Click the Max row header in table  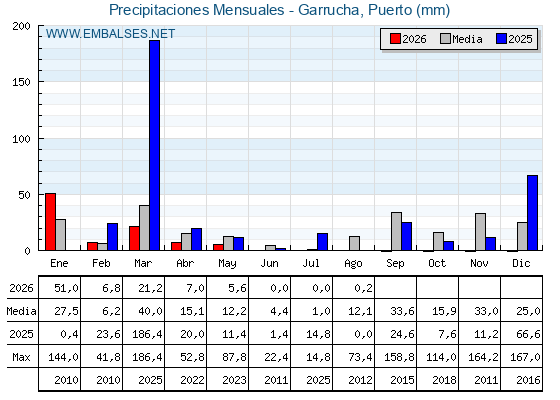(x=21, y=357)
